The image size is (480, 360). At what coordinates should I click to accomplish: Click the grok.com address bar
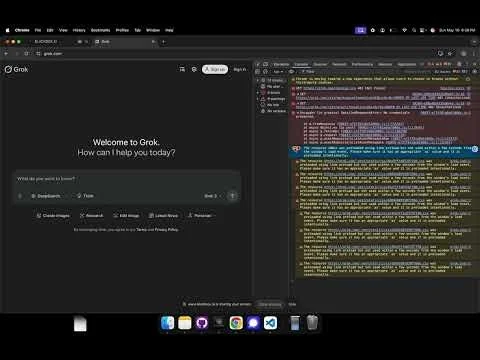click(x=233, y=53)
